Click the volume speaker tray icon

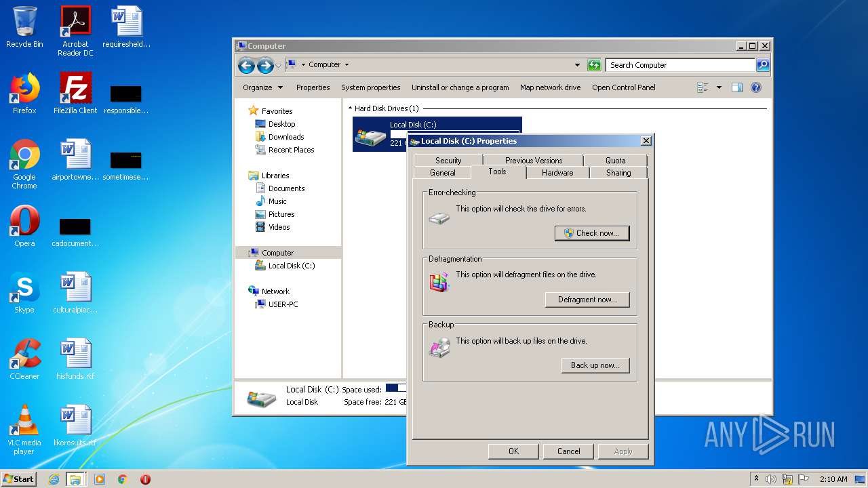(771, 479)
